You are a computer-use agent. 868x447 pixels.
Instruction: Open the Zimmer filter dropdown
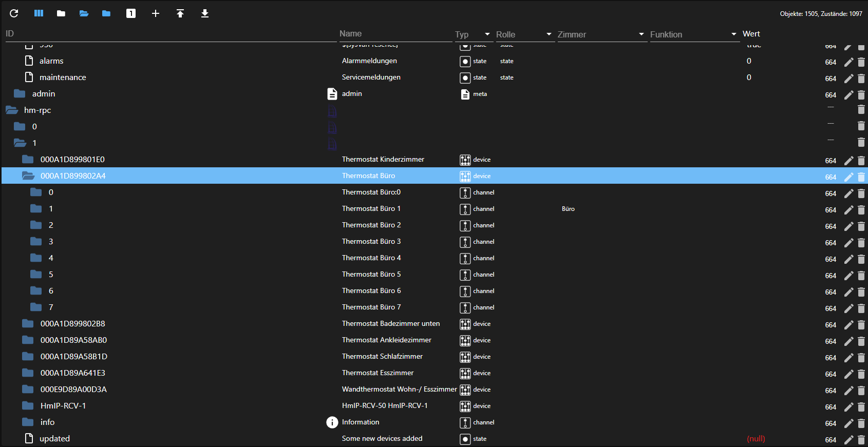pyautogui.click(x=641, y=34)
